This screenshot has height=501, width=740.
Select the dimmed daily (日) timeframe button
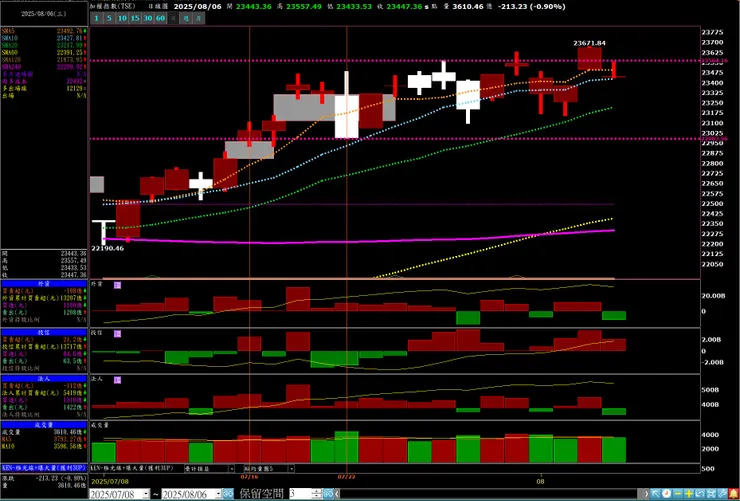tap(173, 18)
